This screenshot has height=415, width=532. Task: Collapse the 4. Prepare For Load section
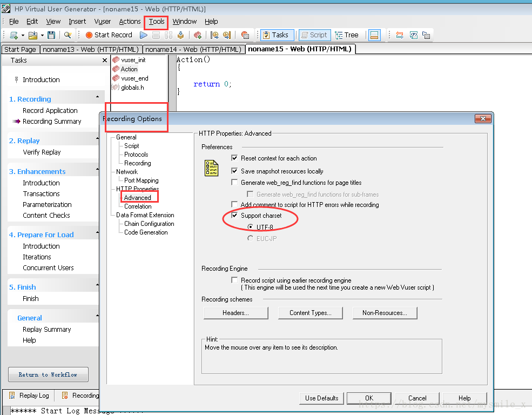pyautogui.click(x=97, y=232)
